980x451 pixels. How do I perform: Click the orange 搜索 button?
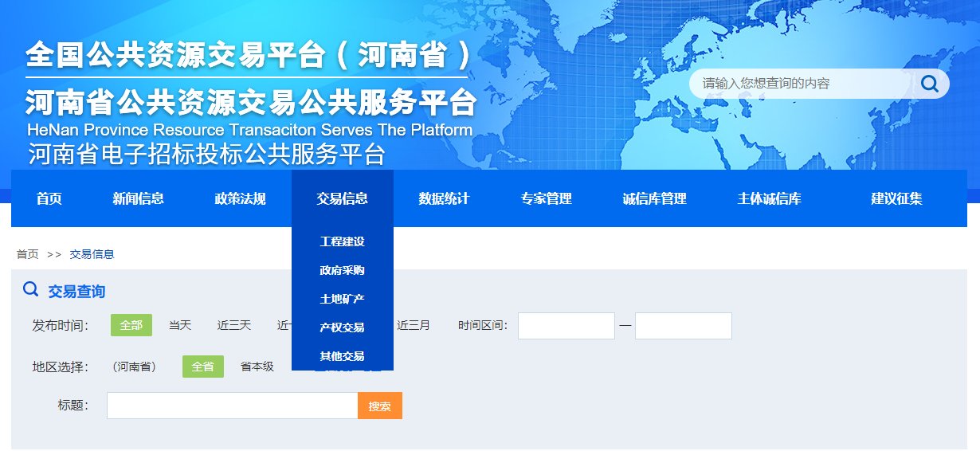pos(380,406)
